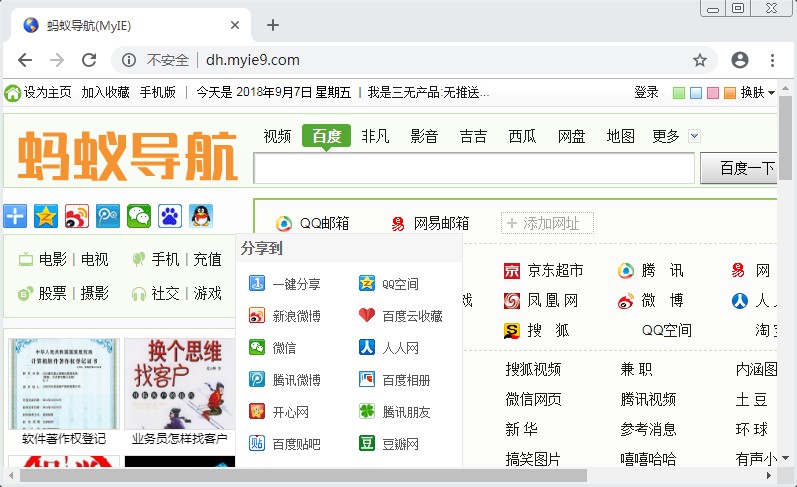Screen dimensions: 797x487
Task: Click the QQ penguin share icon
Action: pyautogui.click(x=201, y=216)
